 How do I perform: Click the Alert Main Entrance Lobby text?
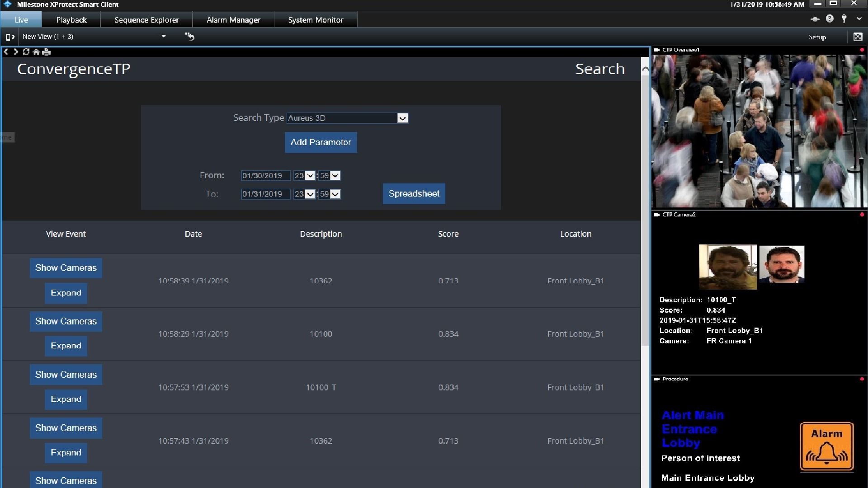[693, 429]
